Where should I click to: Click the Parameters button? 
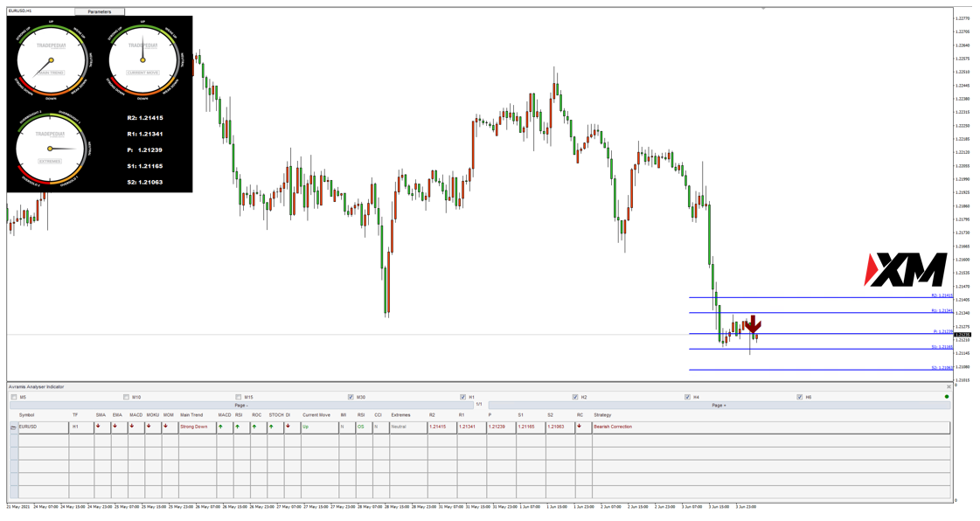click(100, 12)
